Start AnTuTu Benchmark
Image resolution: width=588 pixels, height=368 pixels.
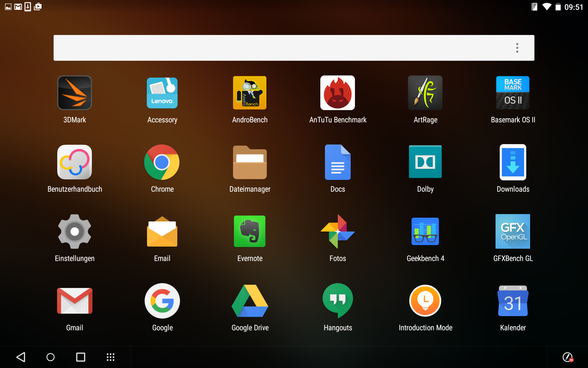pyautogui.click(x=338, y=93)
